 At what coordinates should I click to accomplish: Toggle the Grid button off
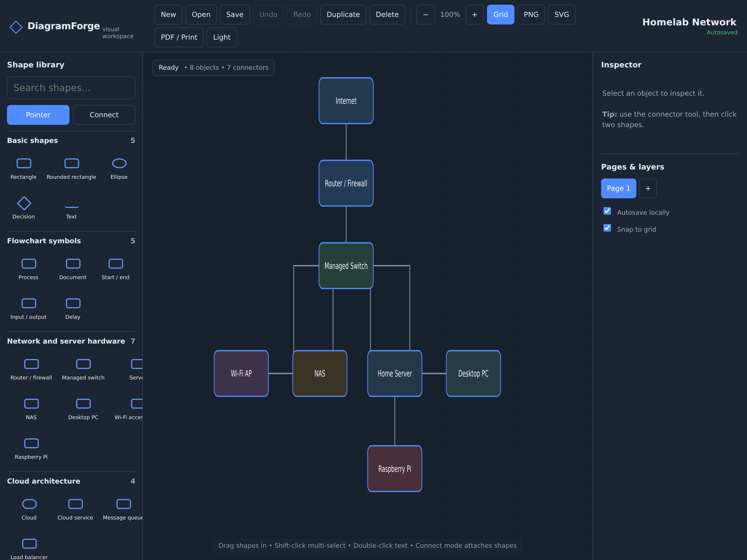[x=500, y=15]
